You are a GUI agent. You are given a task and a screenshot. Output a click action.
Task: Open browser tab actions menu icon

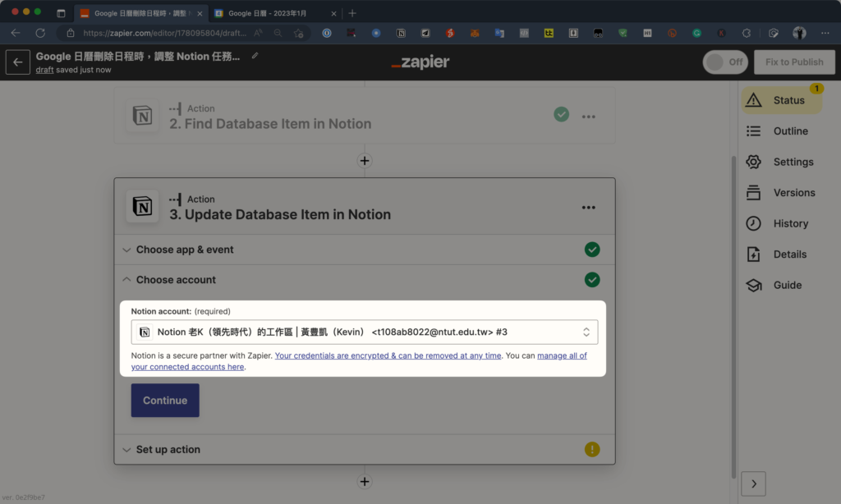tap(61, 13)
